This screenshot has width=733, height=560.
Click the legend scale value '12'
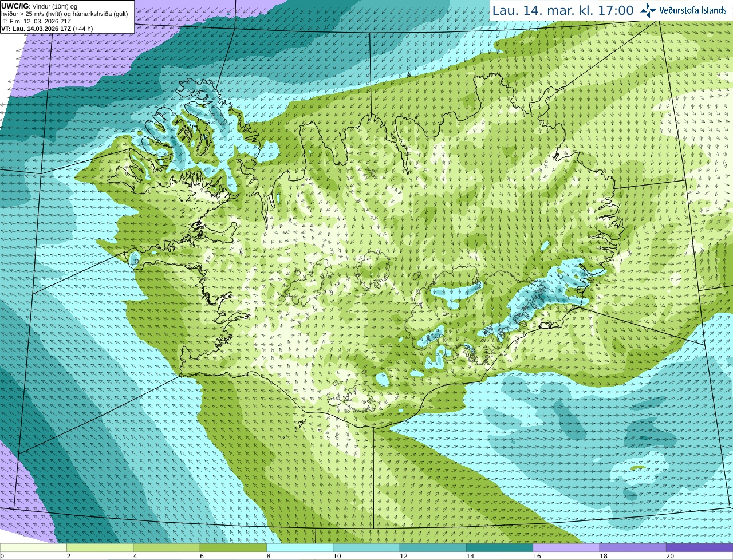404,556
